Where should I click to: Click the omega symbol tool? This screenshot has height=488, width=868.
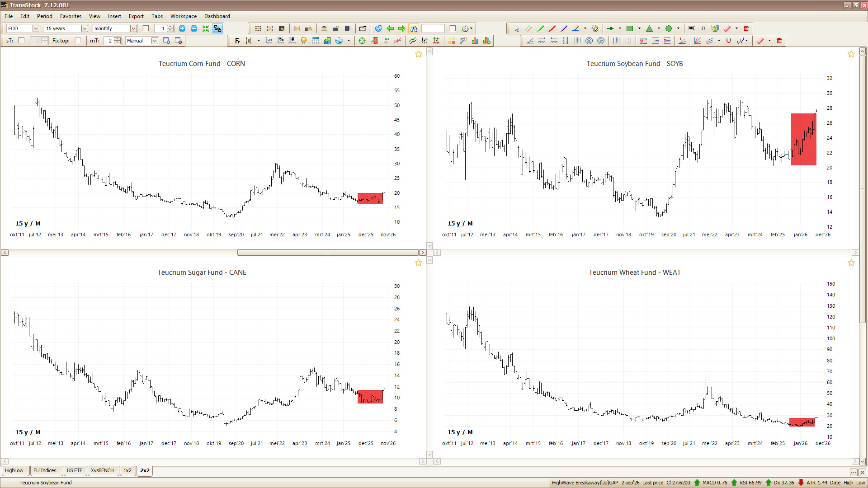point(703,28)
